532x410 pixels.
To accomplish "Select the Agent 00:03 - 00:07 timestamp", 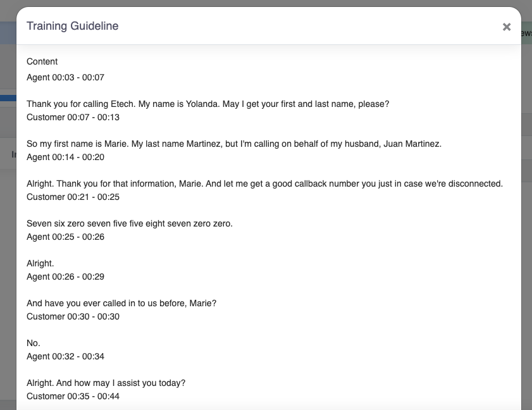I will click(65, 77).
